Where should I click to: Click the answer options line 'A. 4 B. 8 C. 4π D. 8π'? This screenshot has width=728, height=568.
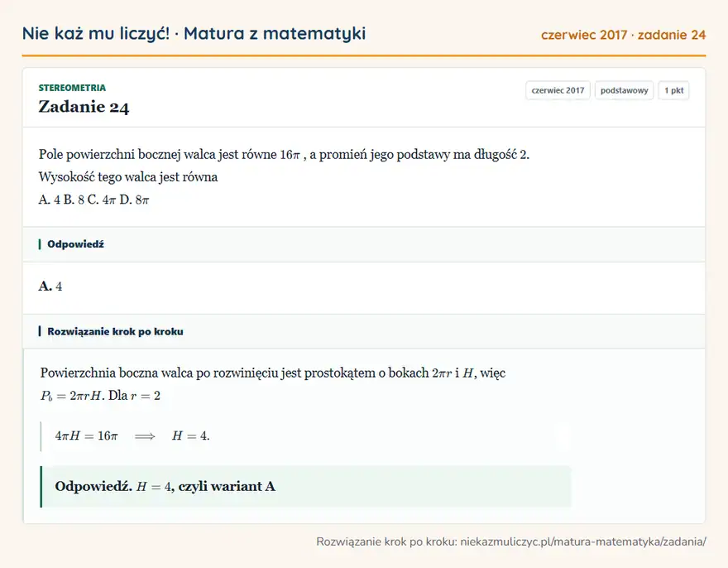pos(93,200)
